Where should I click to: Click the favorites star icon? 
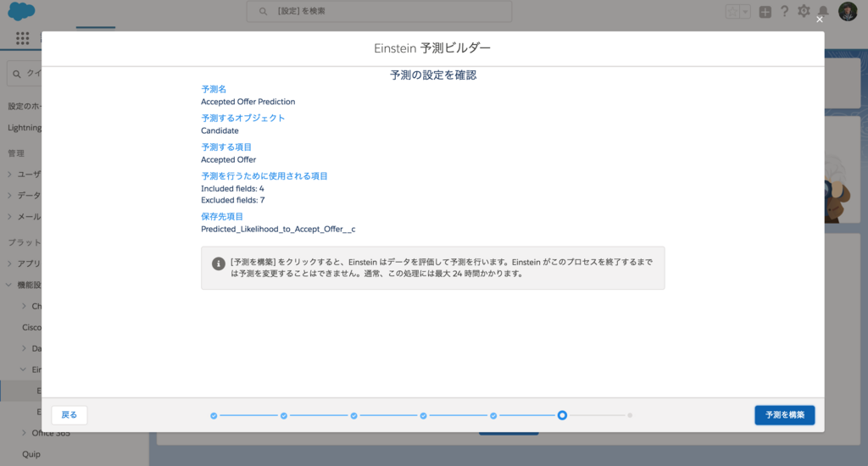tap(733, 12)
